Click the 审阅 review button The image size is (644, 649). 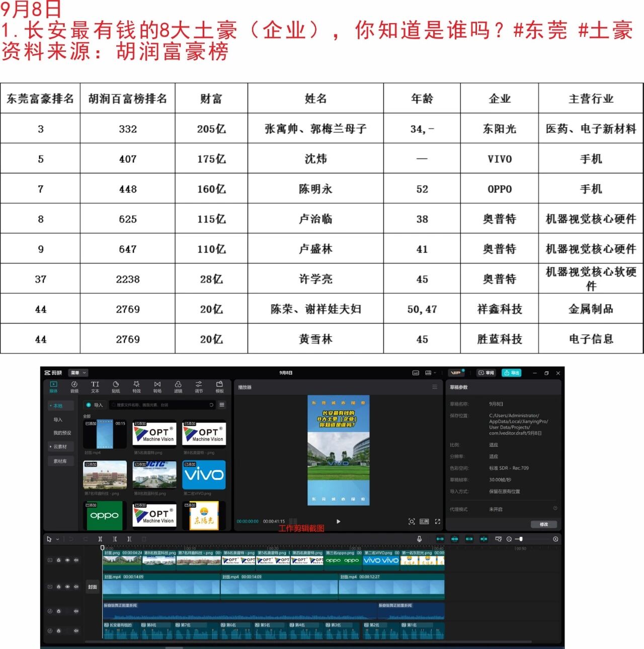tap(487, 373)
